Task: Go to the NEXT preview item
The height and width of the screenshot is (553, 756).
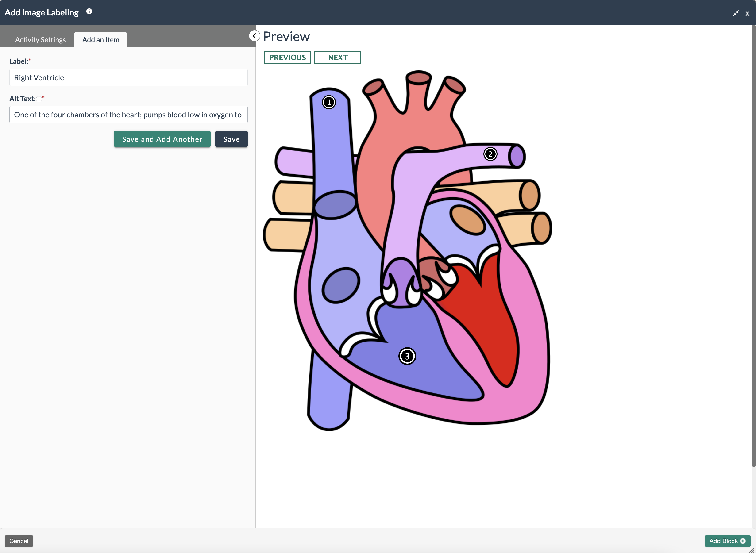Action: pos(337,57)
